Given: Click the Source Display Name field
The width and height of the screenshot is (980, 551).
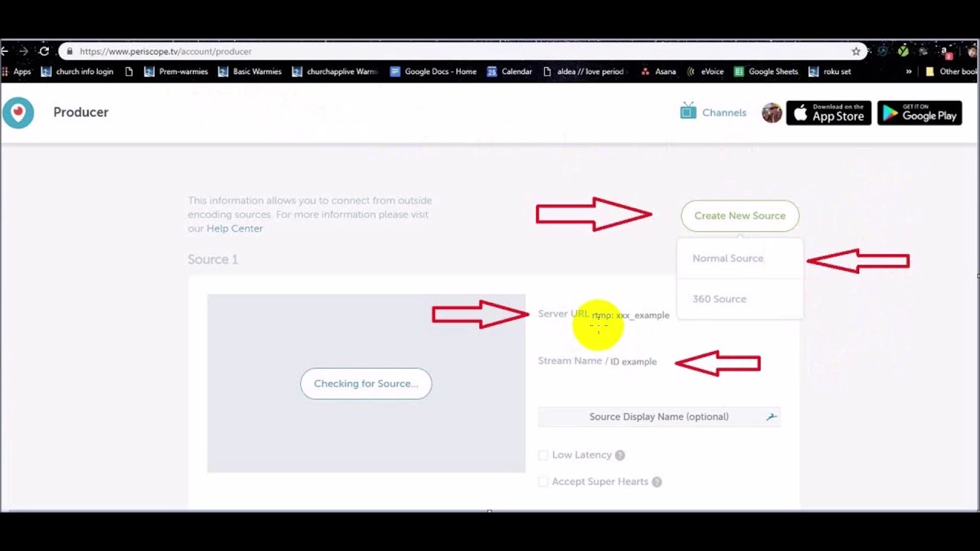Looking at the screenshot, I should pyautogui.click(x=659, y=417).
